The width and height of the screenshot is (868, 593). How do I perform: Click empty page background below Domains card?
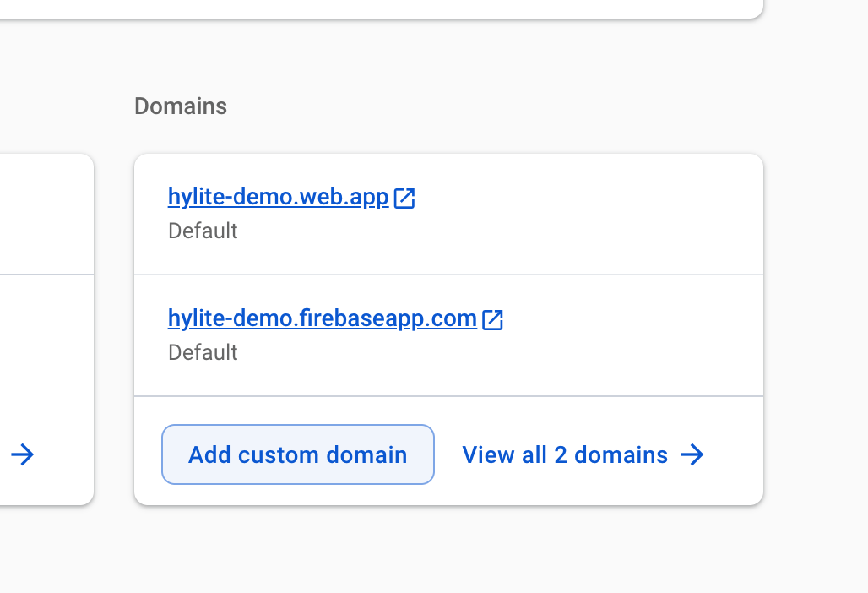pos(448,549)
